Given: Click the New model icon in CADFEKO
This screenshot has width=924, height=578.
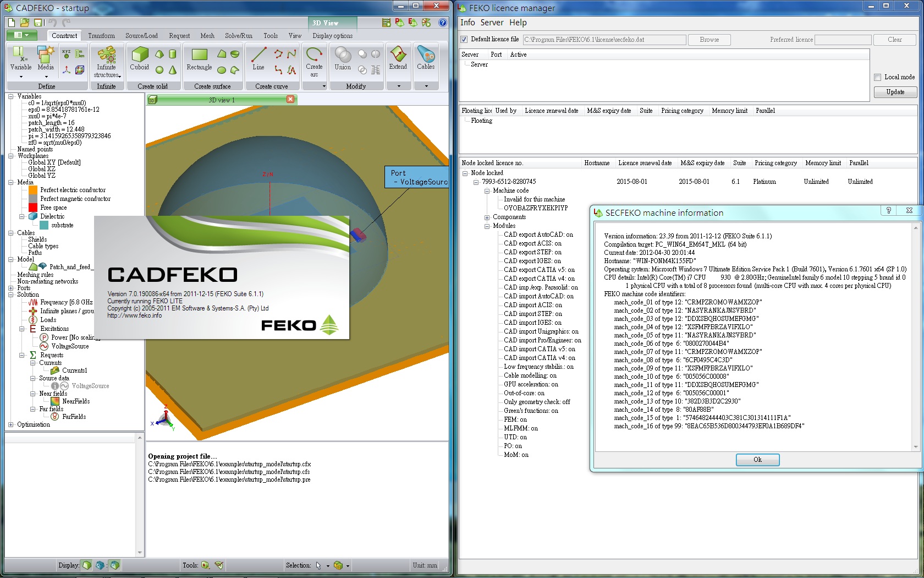Looking at the screenshot, I should [x=11, y=23].
